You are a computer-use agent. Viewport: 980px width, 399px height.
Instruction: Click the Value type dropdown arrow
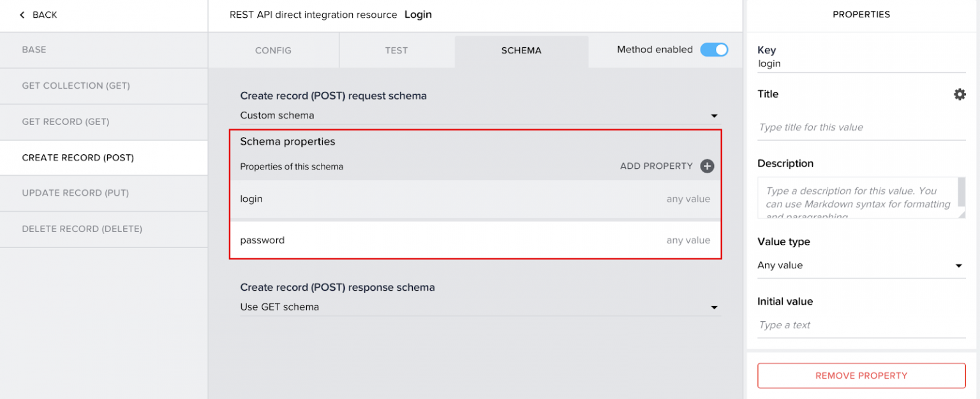coord(960,265)
